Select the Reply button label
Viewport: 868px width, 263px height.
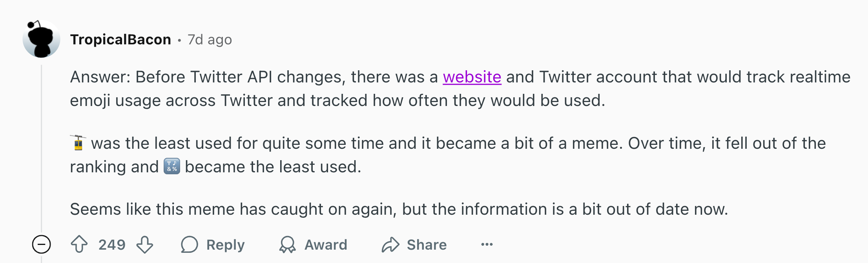point(226,245)
